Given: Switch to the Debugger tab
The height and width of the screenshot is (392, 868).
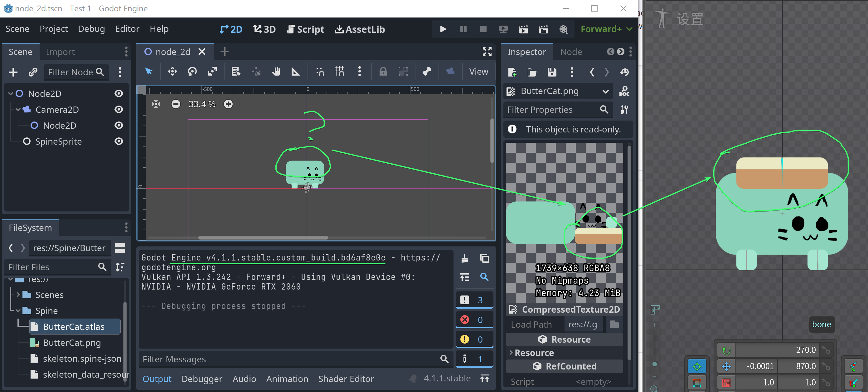Looking at the screenshot, I should pyautogui.click(x=202, y=379).
